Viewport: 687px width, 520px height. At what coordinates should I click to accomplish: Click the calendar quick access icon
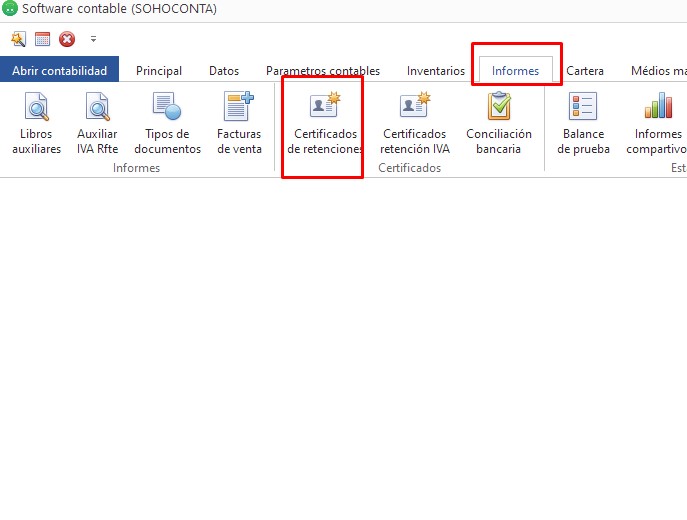click(x=42, y=39)
